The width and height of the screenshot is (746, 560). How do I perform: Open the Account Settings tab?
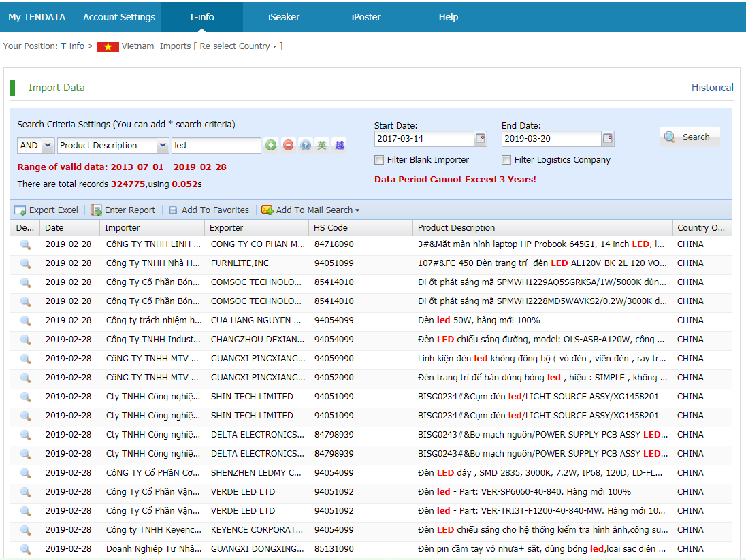click(x=119, y=17)
